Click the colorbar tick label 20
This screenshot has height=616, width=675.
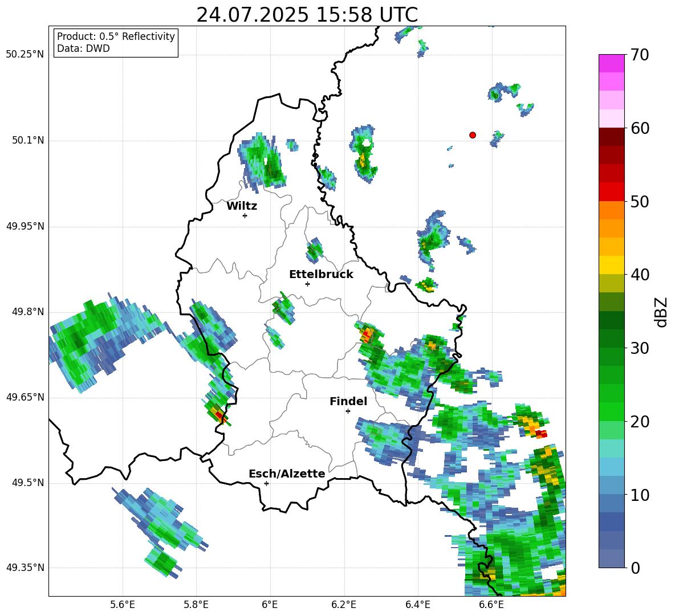pyautogui.click(x=639, y=422)
